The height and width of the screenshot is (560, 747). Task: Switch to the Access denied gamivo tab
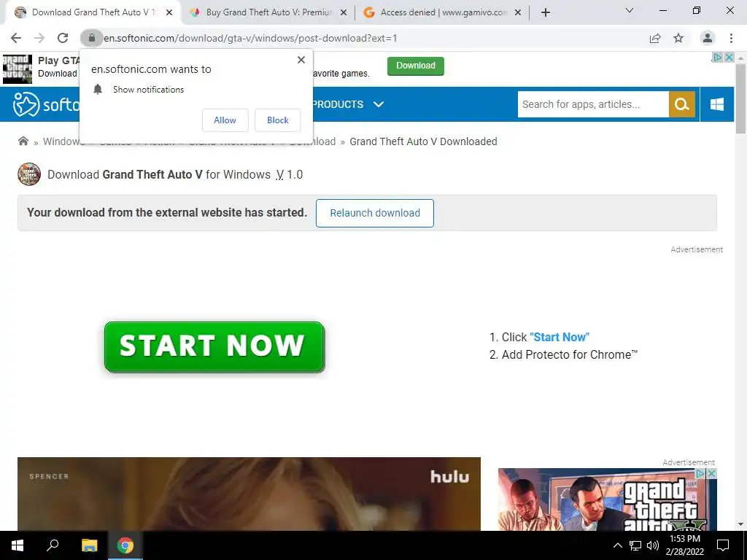click(443, 12)
